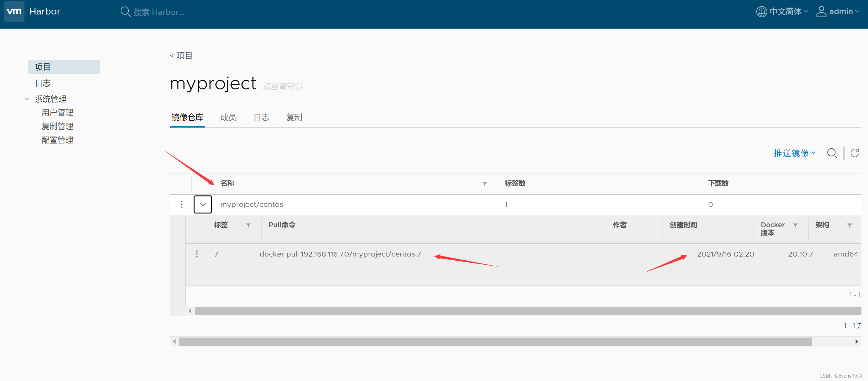
Task: Click the VMware Harbor logo icon
Action: pyautogui.click(x=14, y=11)
